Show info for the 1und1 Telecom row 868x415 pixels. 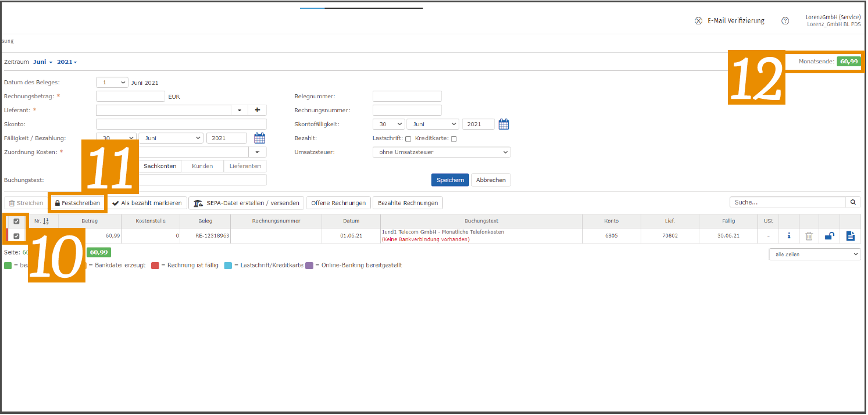click(789, 236)
